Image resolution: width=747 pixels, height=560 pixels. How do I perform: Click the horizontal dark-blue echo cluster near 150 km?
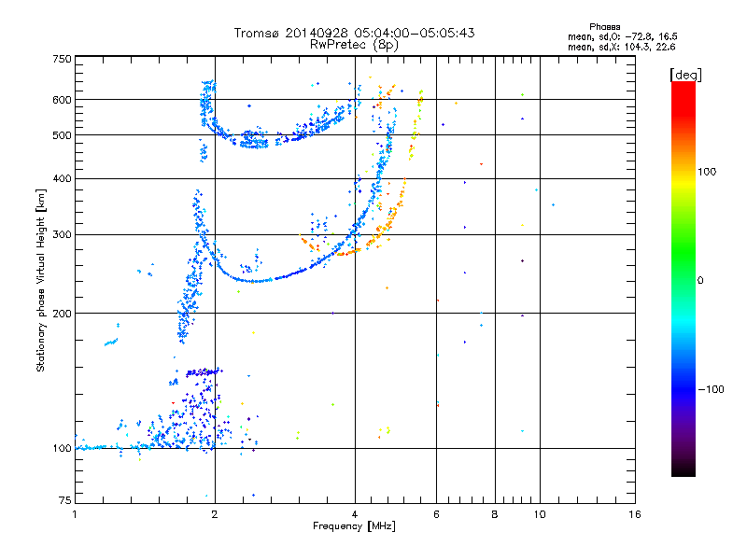point(204,371)
